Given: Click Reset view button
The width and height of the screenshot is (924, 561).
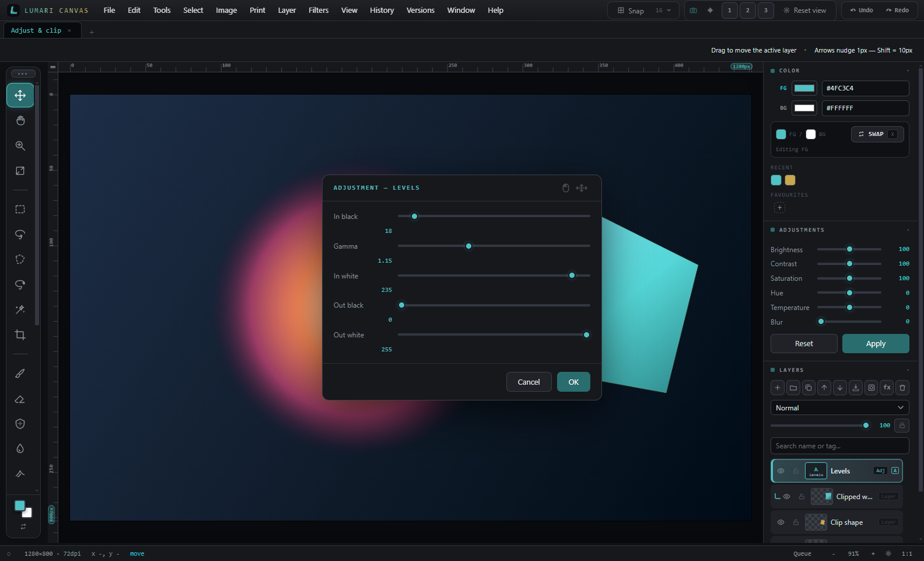Looking at the screenshot, I should (804, 11).
